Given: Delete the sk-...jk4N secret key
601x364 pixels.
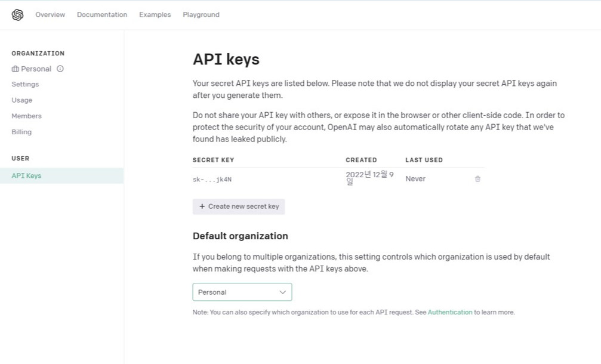Looking at the screenshot, I should [477, 179].
